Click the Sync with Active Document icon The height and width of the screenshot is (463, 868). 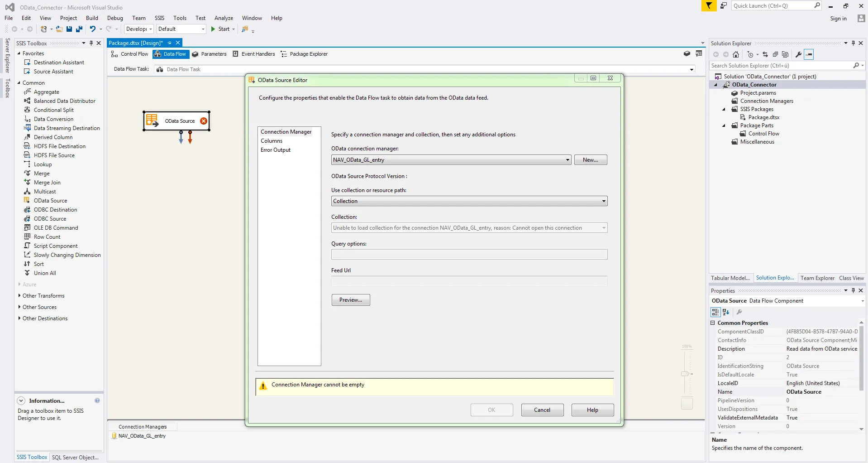coord(765,54)
